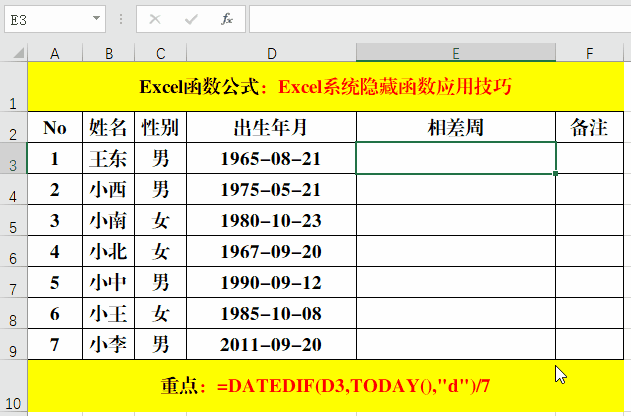Select row 10 header
The height and width of the screenshot is (416, 631).
tap(13, 385)
